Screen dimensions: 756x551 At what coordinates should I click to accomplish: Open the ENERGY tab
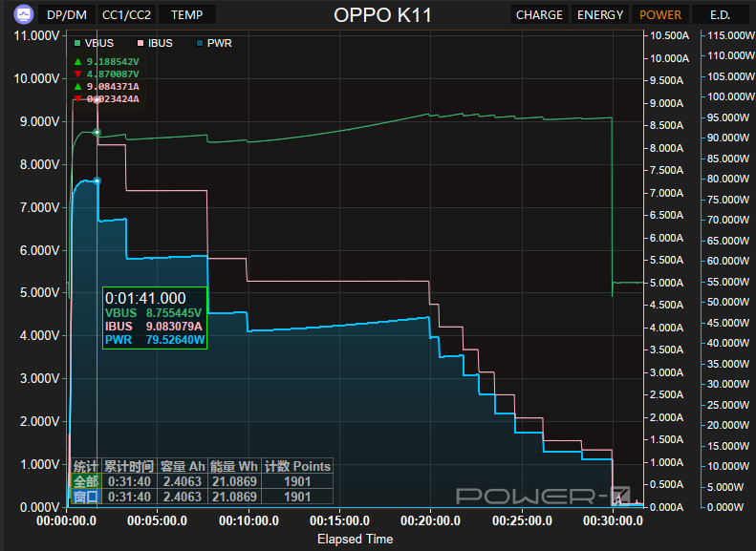(600, 14)
